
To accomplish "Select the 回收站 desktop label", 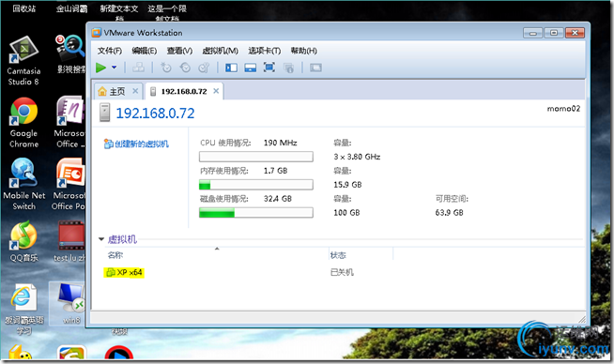I will (23, 8).
